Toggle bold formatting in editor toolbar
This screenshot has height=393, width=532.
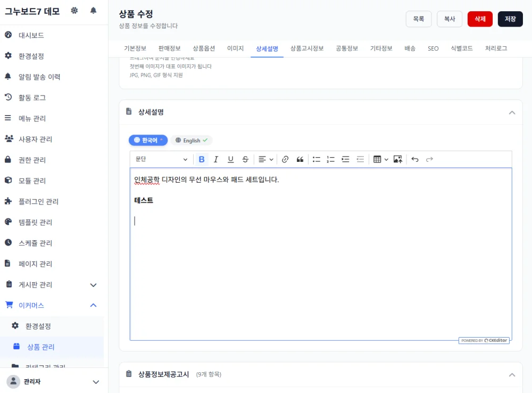coord(202,159)
